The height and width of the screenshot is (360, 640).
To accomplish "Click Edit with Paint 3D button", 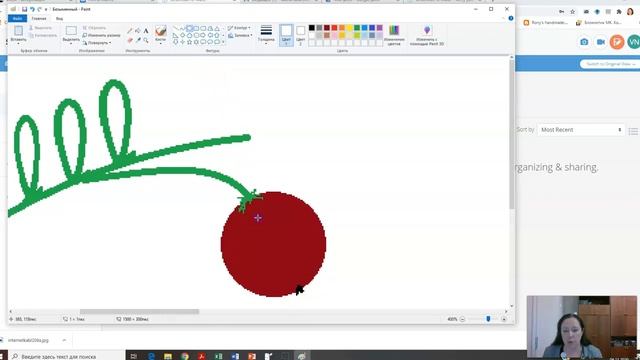I will [427, 35].
